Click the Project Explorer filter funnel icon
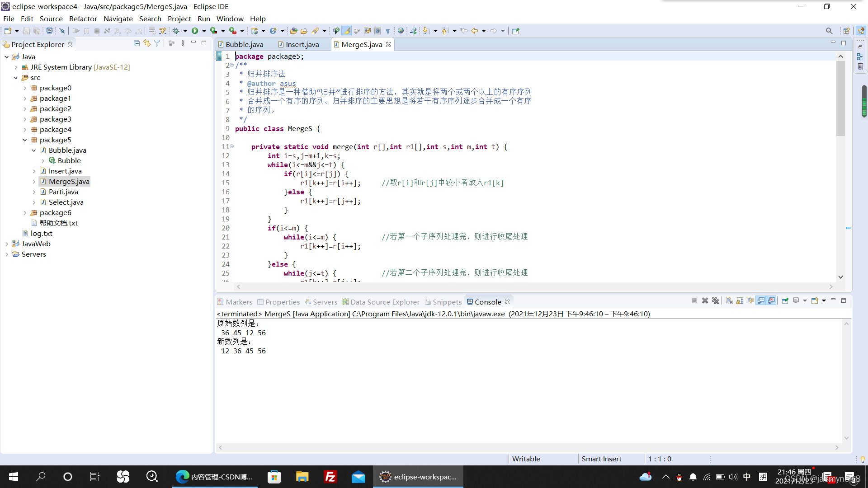 pyautogui.click(x=157, y=43)
